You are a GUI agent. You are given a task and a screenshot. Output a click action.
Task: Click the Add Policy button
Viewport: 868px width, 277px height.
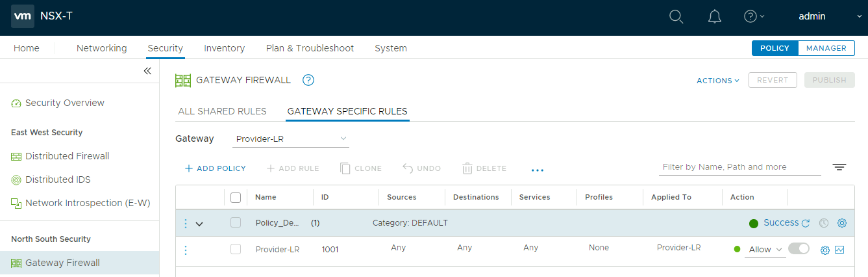coord(215,168)
